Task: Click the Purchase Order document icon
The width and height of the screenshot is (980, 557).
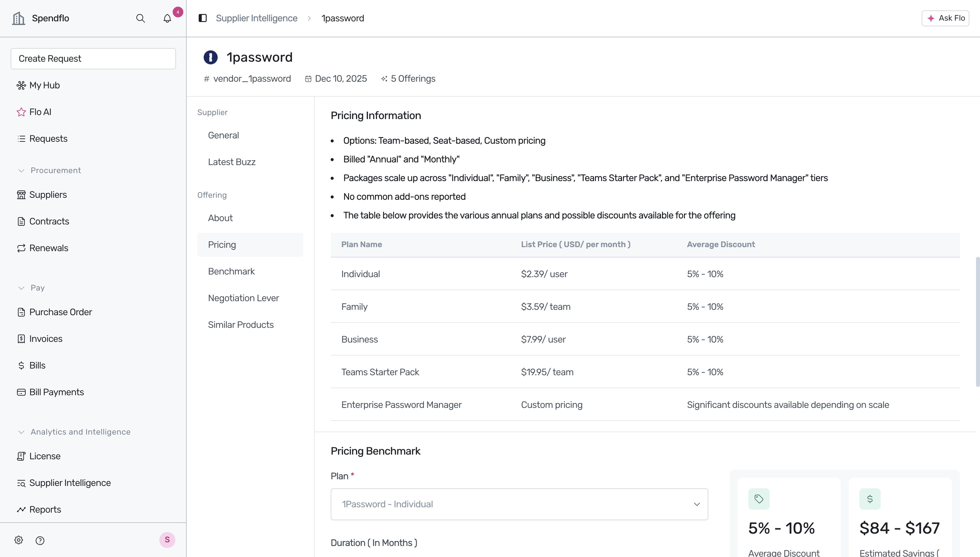Action: 21,312
